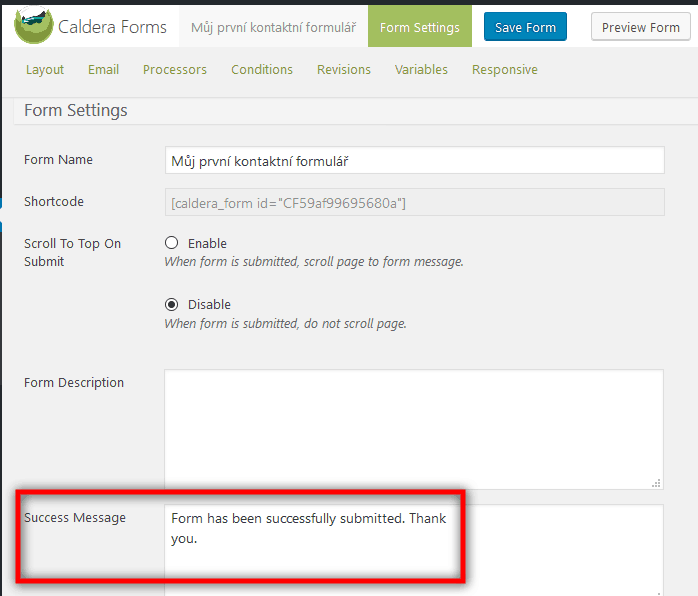Select the Enable radio button
The height and width of the screenshot is (596, 698).
pos(171,243)
